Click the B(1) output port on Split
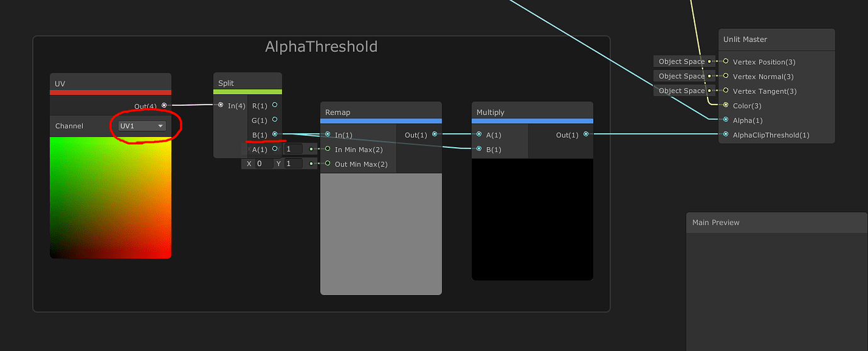 tap(275, 134)
